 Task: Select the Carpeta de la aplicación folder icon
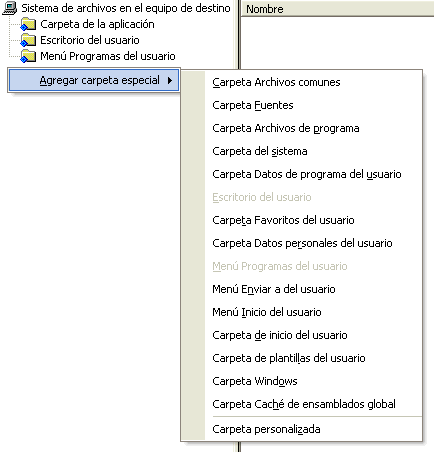click(28, 24)
